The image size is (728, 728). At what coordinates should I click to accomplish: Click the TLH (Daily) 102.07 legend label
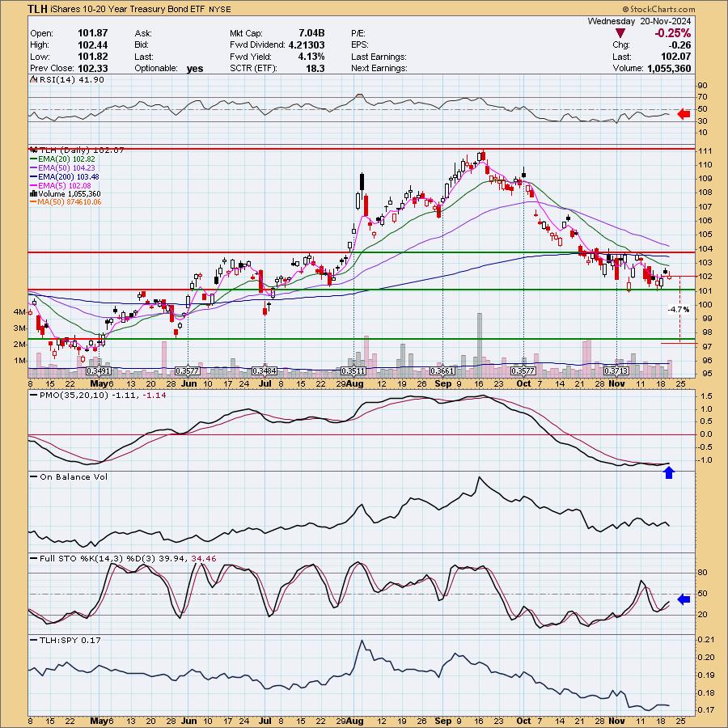tap(82, 150)
